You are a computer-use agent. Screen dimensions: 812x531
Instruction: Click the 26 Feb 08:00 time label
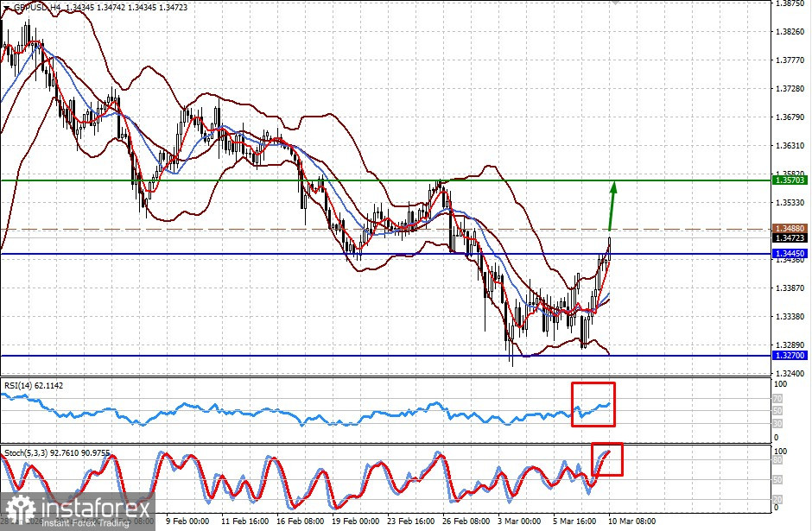pos(466,522)
